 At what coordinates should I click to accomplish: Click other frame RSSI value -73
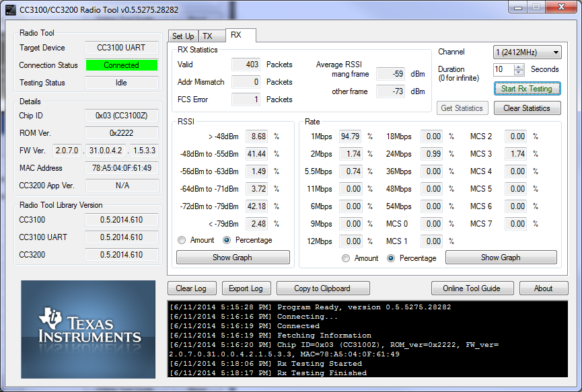pyautogui.click(x=390, y=91)
